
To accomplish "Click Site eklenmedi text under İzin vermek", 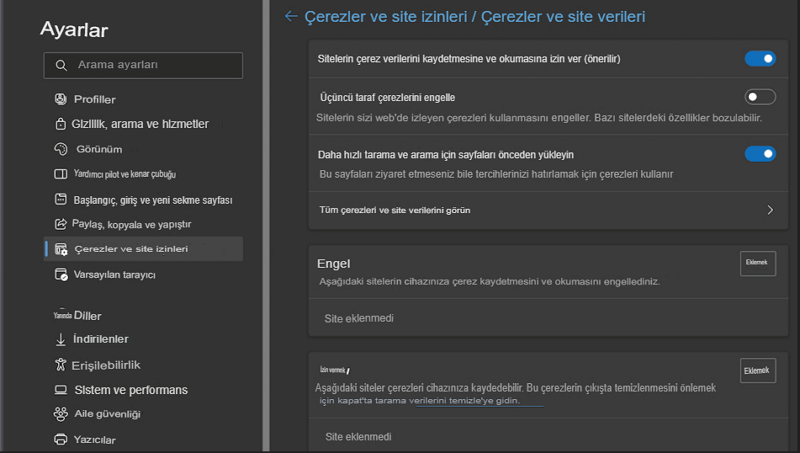I will pyautogui.click(x=358, y=437).
